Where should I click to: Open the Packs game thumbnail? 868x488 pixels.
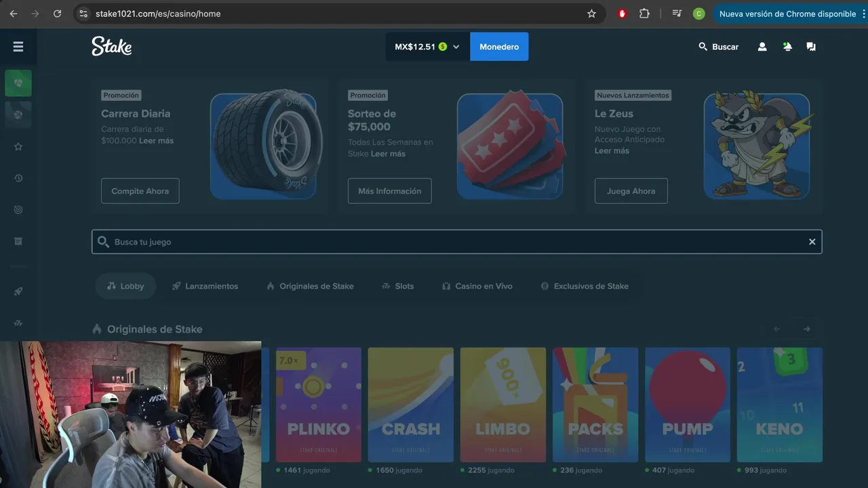(595, 405)
